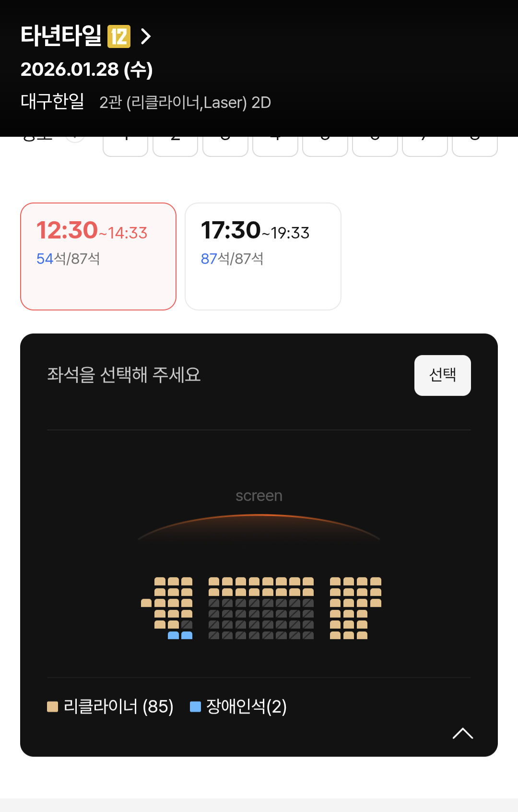
Task: Select the 12:30~14:33 showtime card
Action: 98,256
